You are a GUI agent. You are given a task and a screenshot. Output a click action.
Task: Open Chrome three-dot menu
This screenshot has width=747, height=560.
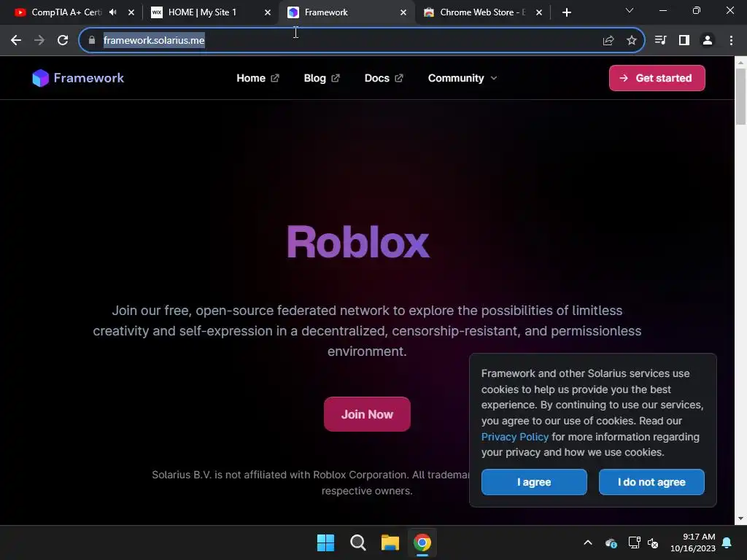731,40
